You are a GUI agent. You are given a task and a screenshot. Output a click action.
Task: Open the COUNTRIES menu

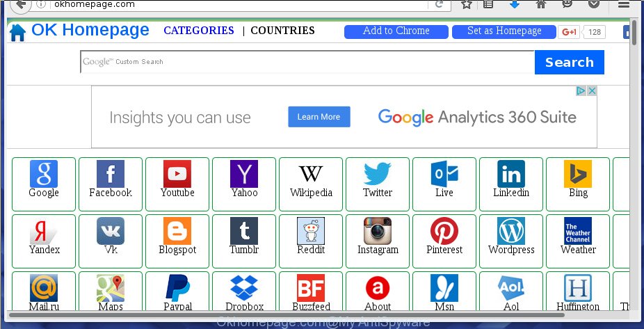[x=282, y=31]
